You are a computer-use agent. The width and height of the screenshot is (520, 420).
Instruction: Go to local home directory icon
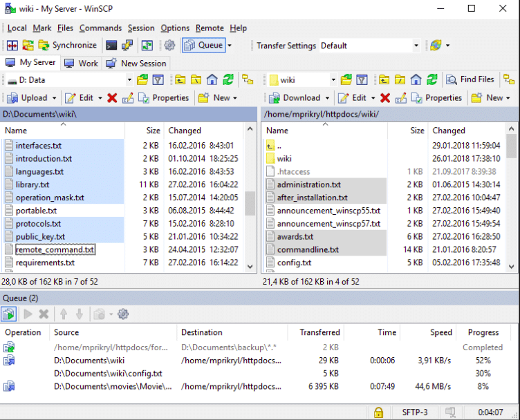click(212, 80)
